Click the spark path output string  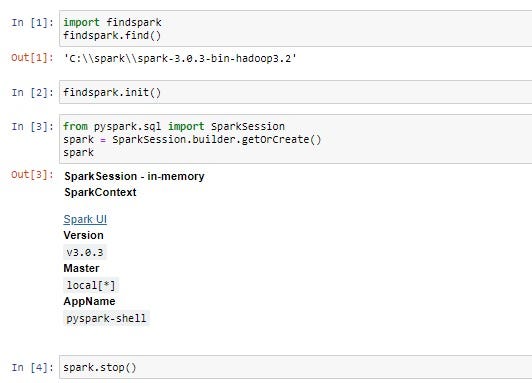point(180,58)
